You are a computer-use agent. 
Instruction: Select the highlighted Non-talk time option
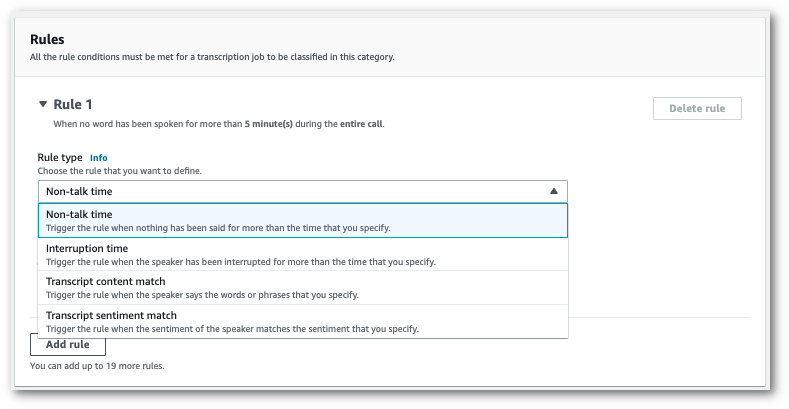302,220
